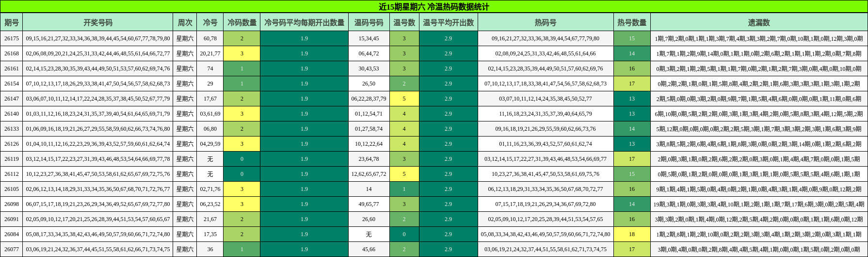Select issue number 26133
The width and height of the screenshot is (868, 257).
12,129
